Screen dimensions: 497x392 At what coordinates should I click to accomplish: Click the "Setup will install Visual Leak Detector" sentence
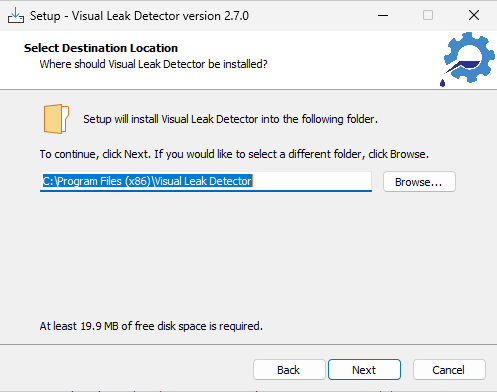click(230, 119)
